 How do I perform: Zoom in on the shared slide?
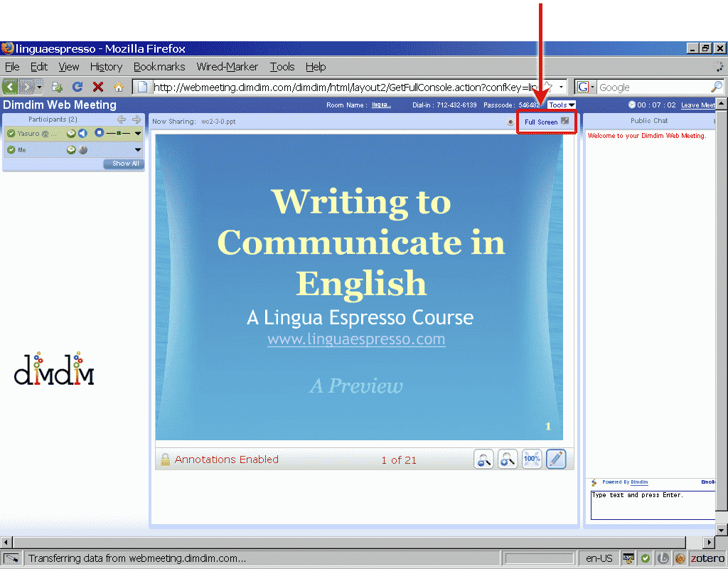(508, 459)
